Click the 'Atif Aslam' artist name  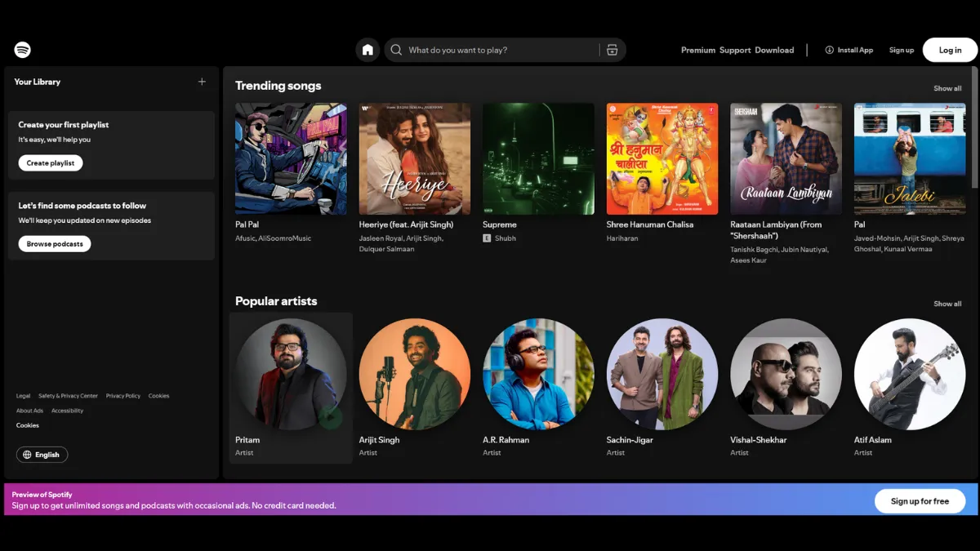(x=873, y=440)
